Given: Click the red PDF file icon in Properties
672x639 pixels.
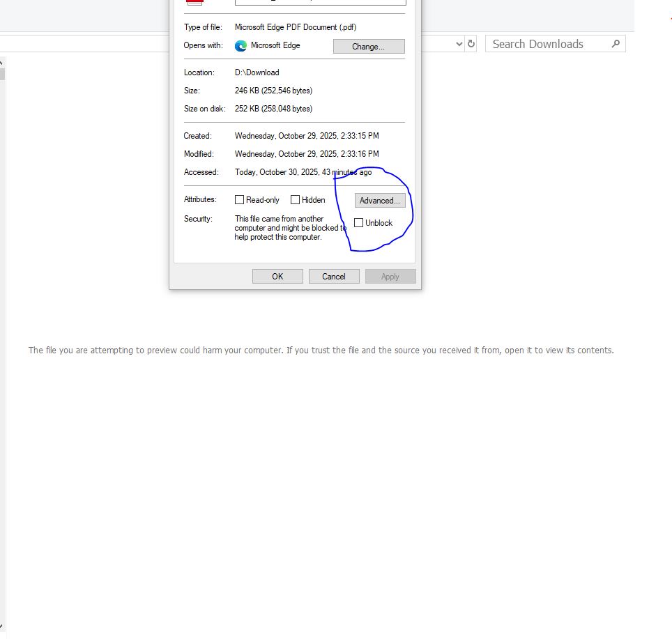Looking at the screenshot, I should pyautogui.click(x=194, y=2).
